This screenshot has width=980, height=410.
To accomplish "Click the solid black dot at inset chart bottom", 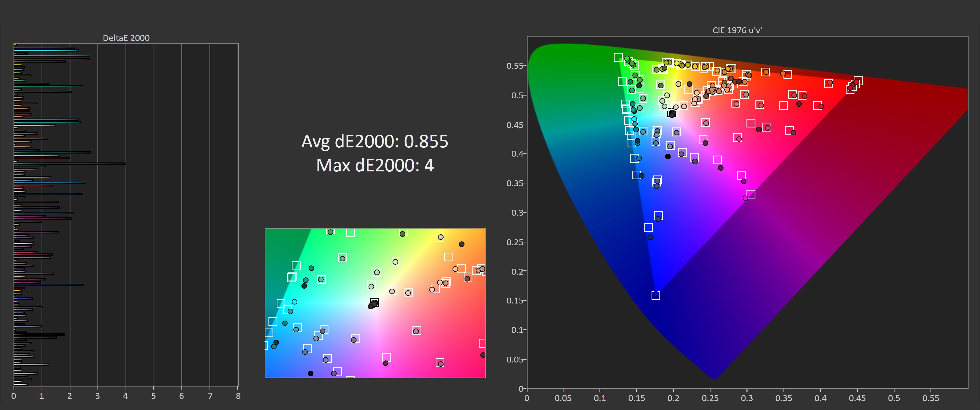I will 310,373.
